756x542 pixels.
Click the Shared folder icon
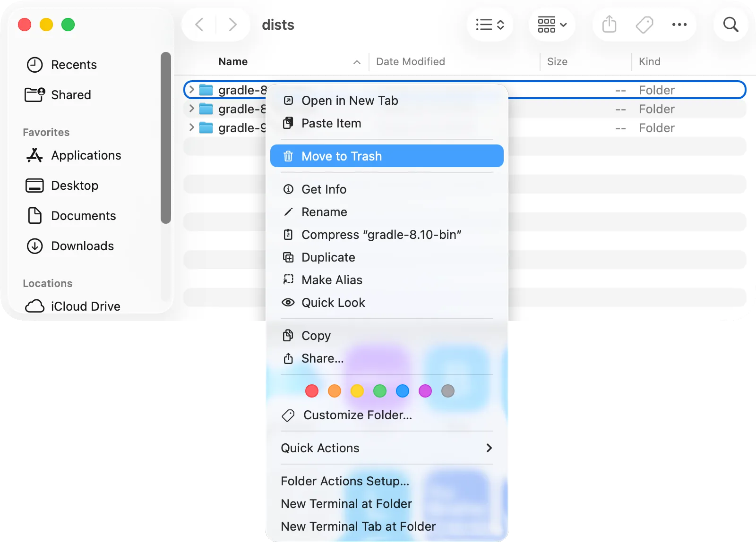34,94
